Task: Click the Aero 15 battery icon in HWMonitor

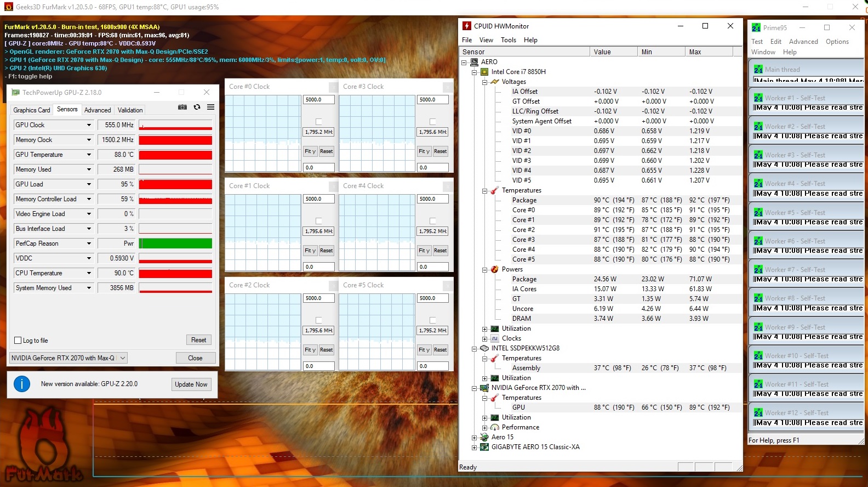Action: point(484,437)
